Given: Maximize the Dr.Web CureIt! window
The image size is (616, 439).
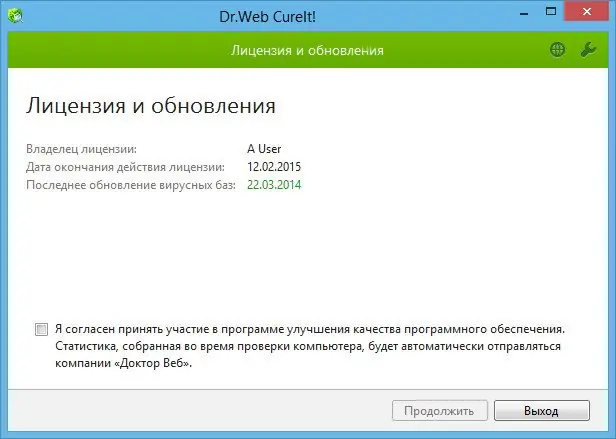Looking at the screenshot, I should point(551,12).
